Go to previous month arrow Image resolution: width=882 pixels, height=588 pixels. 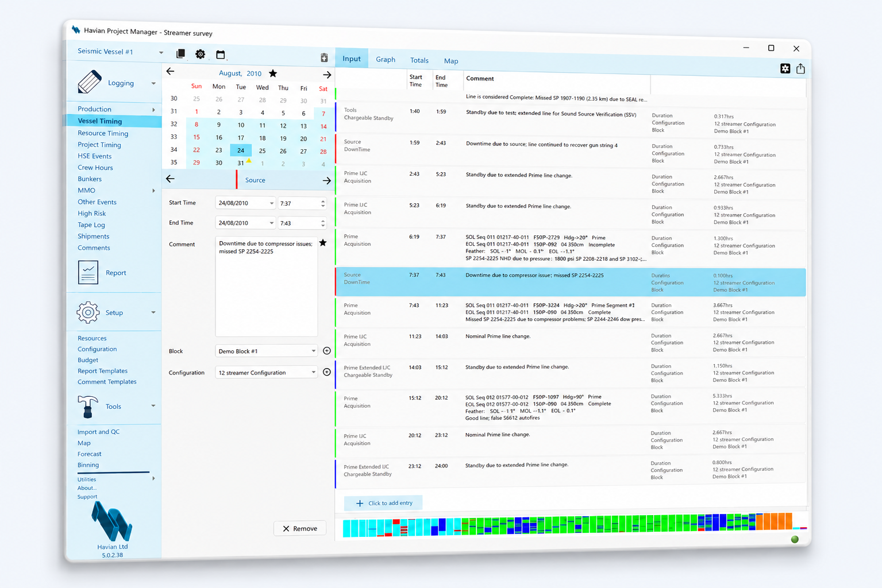pos(170,71)
